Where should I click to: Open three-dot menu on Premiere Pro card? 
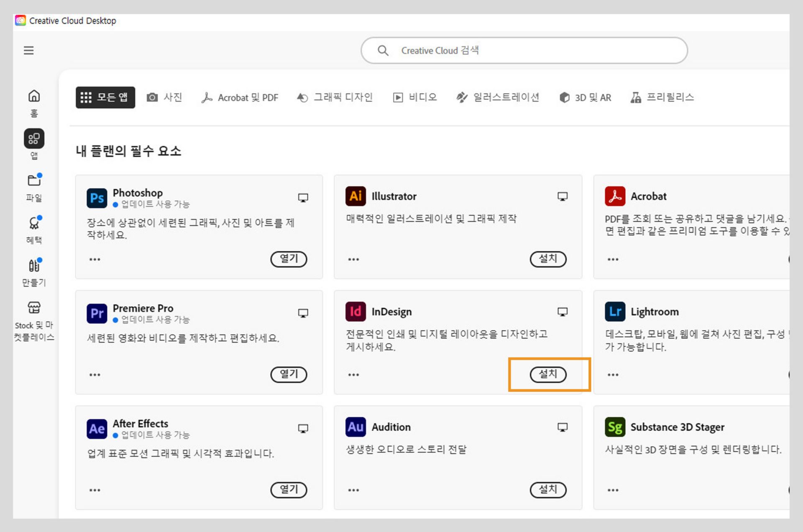(x=95, y=375)
